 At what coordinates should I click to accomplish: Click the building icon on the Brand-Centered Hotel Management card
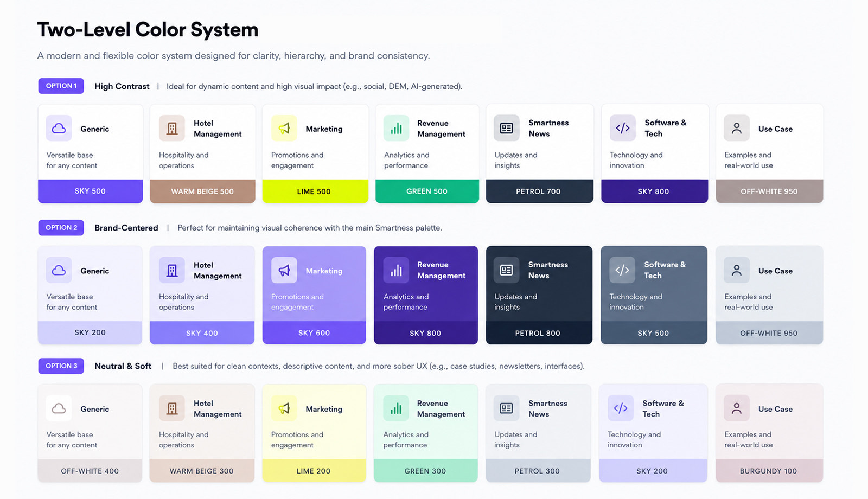[172, 270]
